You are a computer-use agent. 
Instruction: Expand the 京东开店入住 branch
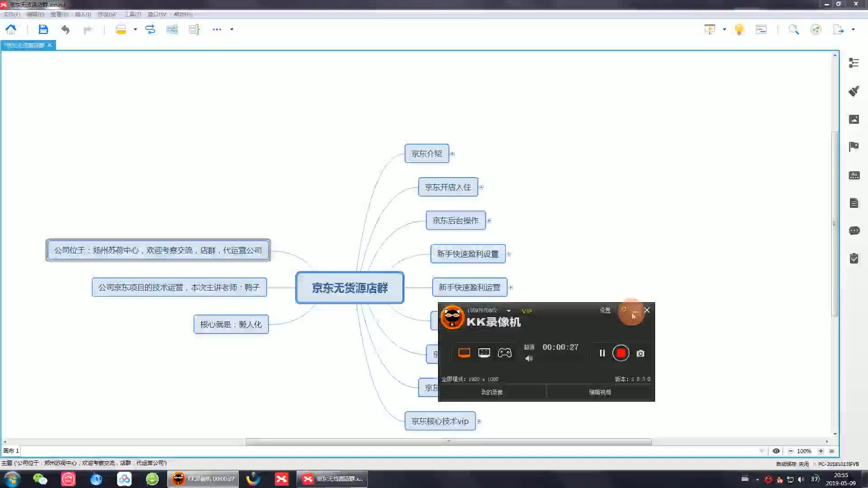(481, 188)
